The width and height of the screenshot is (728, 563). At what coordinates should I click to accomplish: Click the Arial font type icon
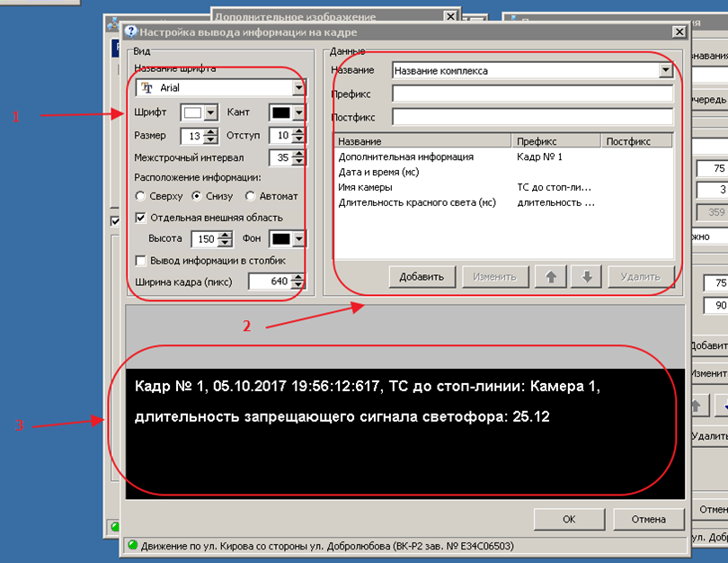coord(147,88)
